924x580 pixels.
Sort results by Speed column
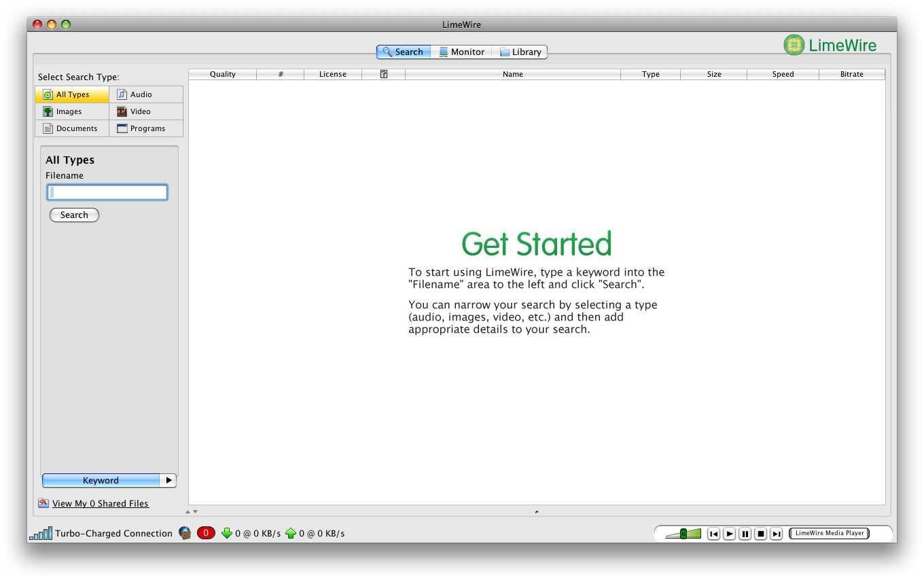783,74
